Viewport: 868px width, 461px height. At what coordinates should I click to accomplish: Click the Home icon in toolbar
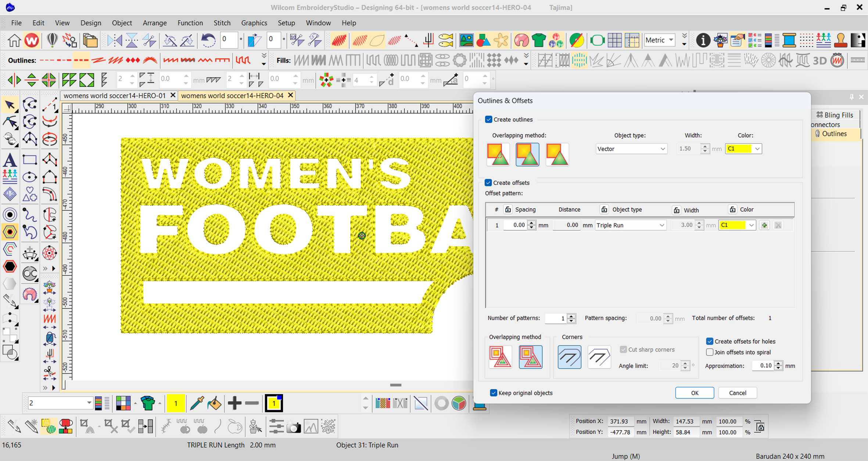pyautogui.click(x=14, y=40)
